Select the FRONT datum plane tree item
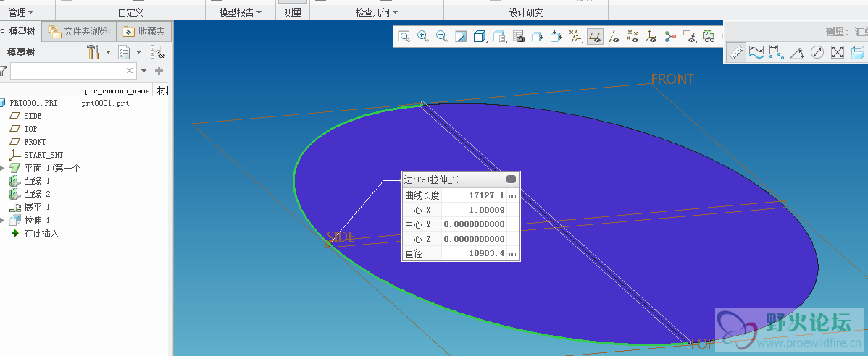 coord(35,142)
